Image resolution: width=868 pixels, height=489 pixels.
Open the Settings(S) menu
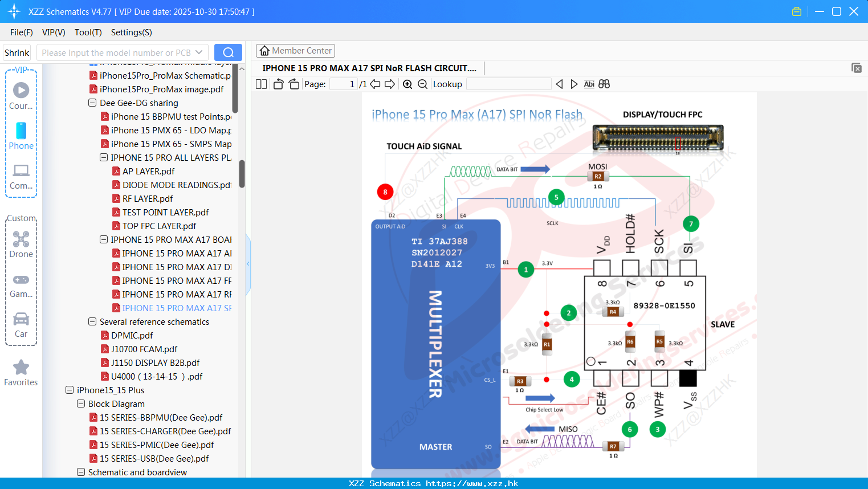132,32
